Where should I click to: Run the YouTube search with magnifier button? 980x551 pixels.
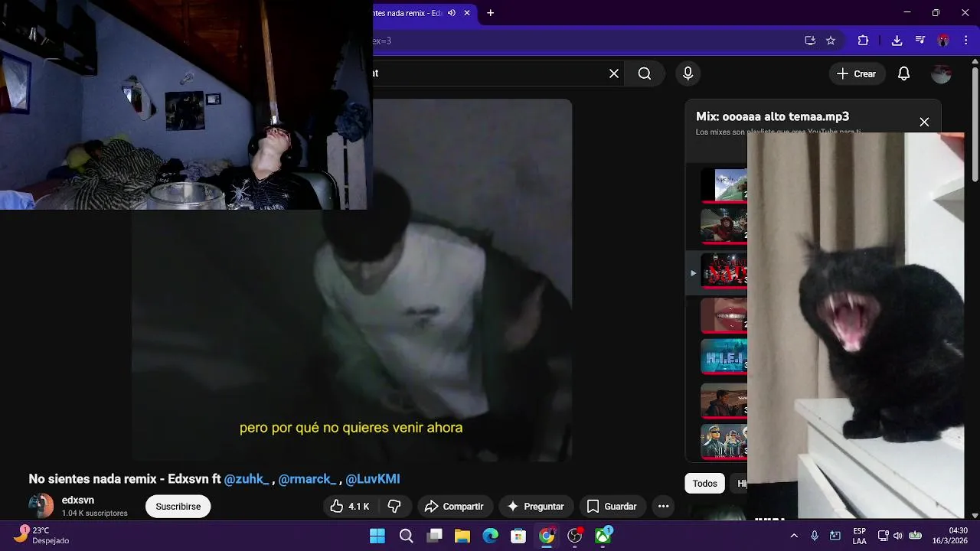[x=645, y=73]
